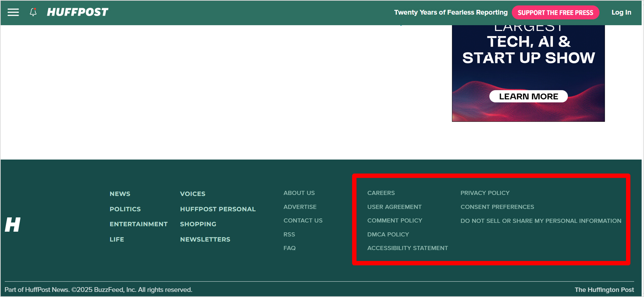Open Consent Preferences link

tap(497, 207)
